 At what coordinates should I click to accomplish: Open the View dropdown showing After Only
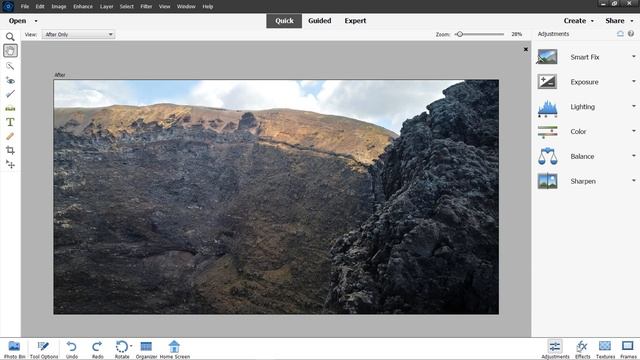click(x=78, y=35)
